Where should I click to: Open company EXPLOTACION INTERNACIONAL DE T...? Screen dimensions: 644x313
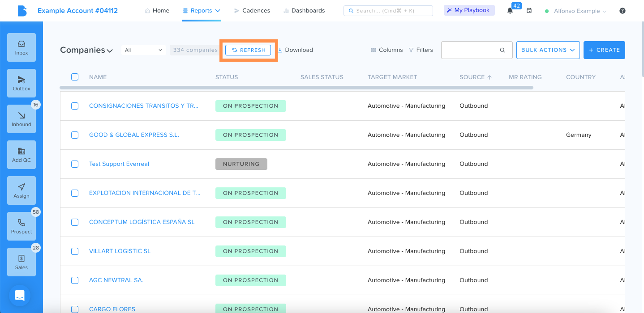145,193
